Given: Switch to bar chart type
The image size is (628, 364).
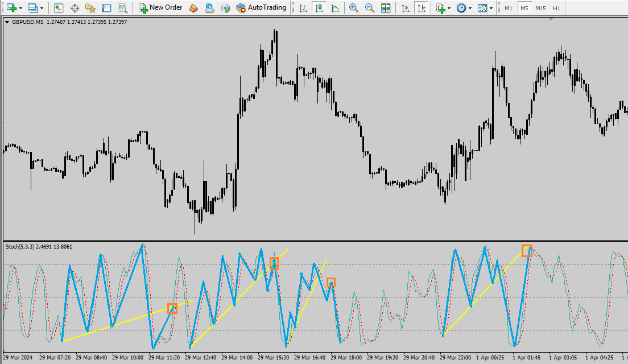Looking at the screenshot, I should (303, 8).
